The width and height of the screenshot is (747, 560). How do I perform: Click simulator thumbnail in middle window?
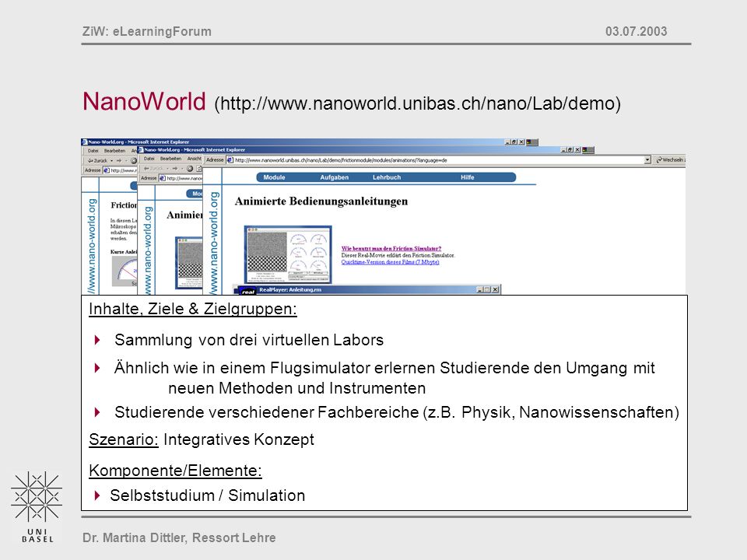click(189, 262)
